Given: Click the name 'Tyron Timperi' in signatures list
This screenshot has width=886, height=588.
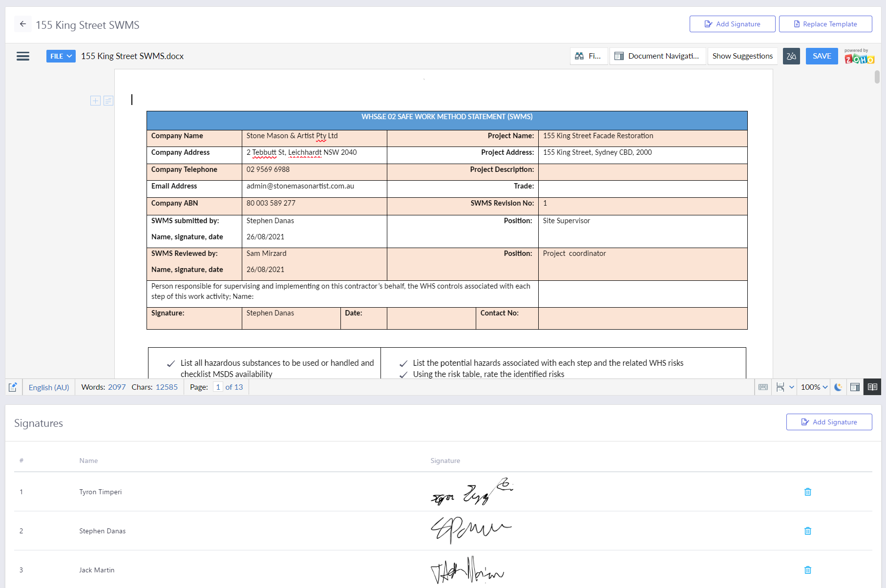Looking at the screenshot, I should (101, 492).
